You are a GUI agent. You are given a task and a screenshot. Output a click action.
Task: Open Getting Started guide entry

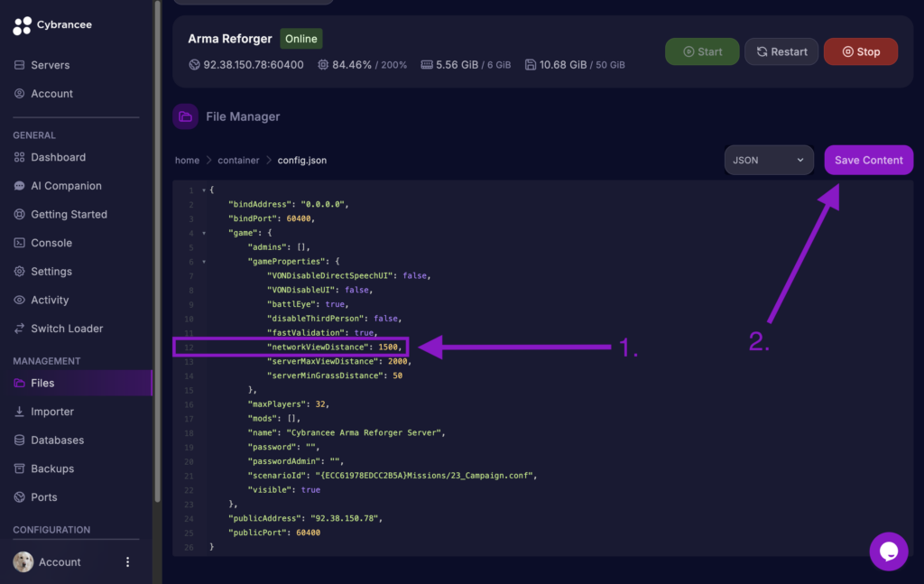click(x=76, y=215)
